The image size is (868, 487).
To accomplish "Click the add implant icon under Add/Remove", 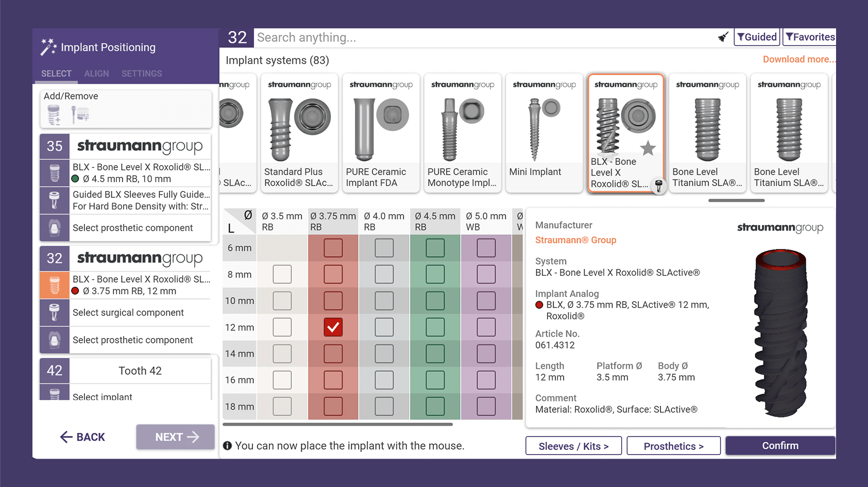I will [54, 115].
